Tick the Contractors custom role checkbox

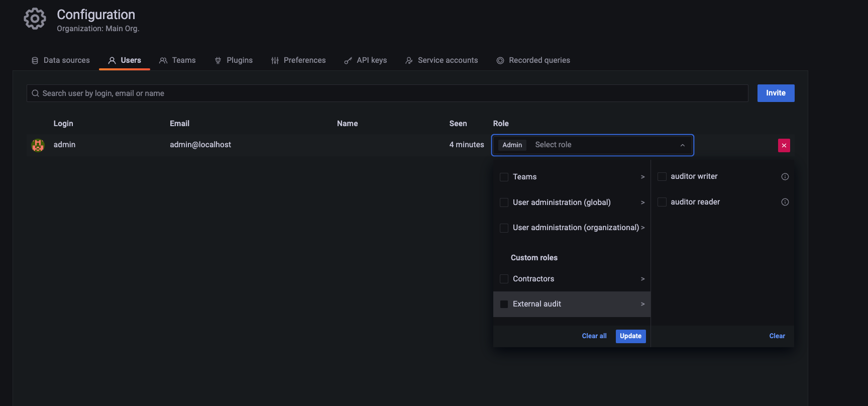pos(504,279)
